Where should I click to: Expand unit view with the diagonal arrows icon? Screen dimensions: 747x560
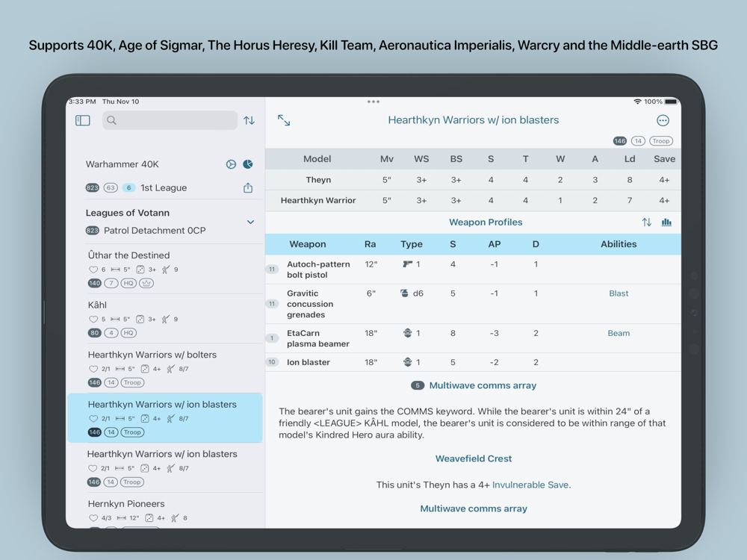pyautogui.click(x=284, y=120)
